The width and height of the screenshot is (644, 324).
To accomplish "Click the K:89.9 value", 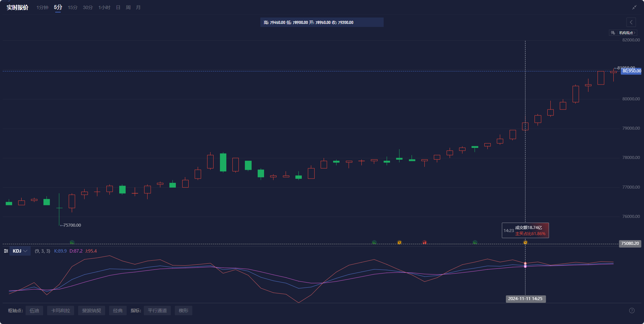I will [x=60, y=251].
